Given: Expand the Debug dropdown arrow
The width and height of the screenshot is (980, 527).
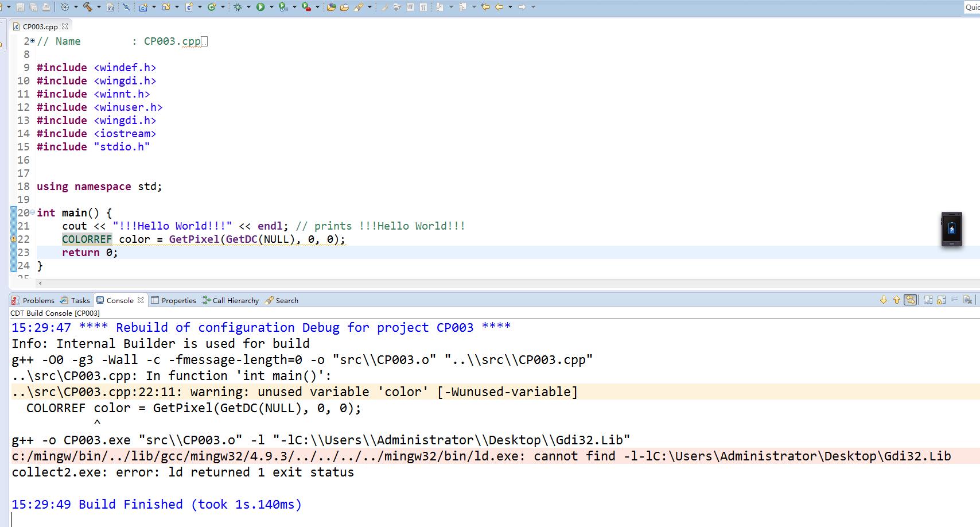Looking at the screenshot, I should pos(248,7).
